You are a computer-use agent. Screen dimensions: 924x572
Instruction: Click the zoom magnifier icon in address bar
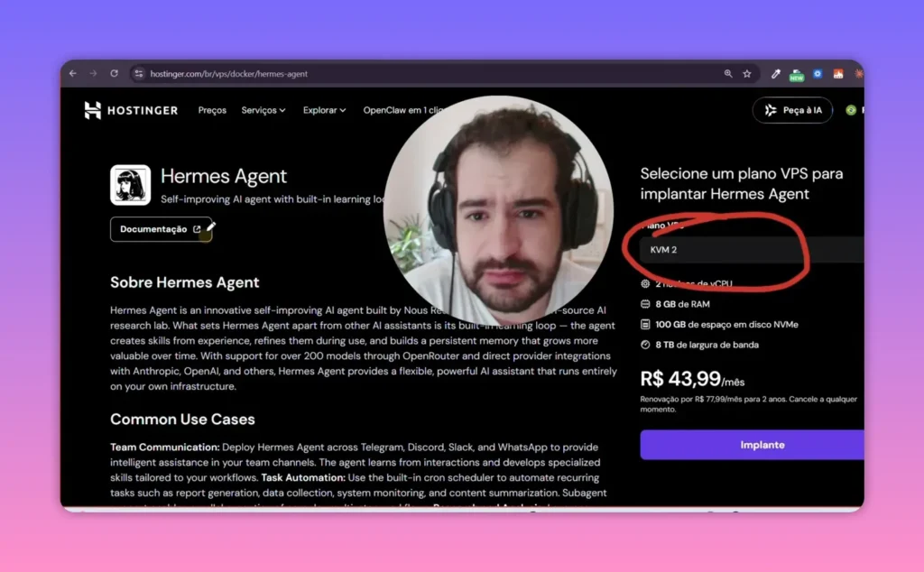728,74
